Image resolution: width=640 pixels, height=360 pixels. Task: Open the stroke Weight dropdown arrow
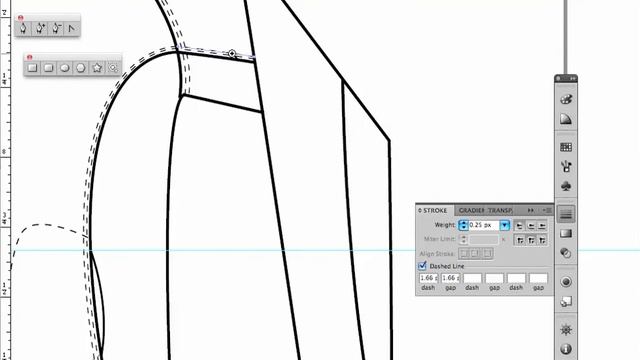[504, 225]
